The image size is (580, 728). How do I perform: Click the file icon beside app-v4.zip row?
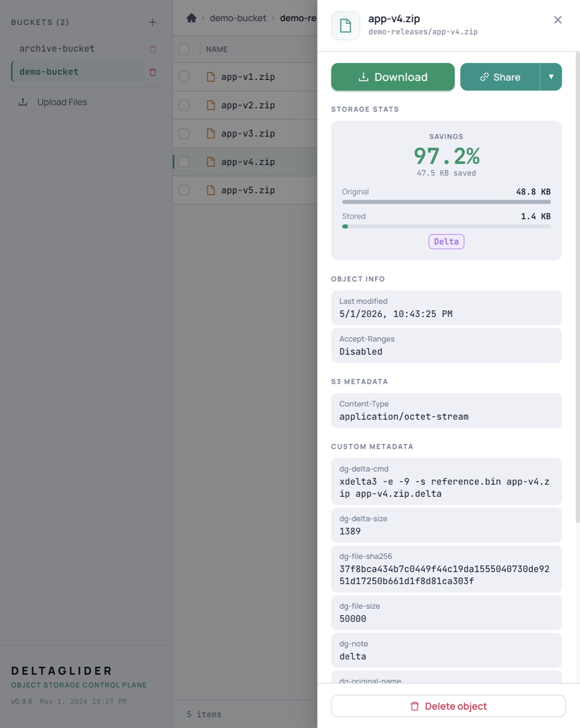[x=211, y=162]
